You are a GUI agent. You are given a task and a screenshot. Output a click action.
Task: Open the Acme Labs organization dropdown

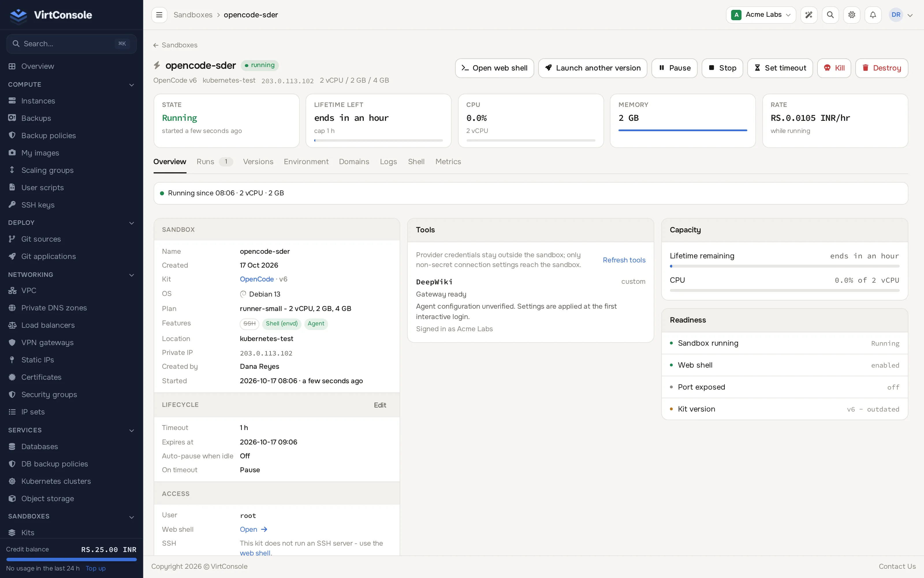click(761, 15)
